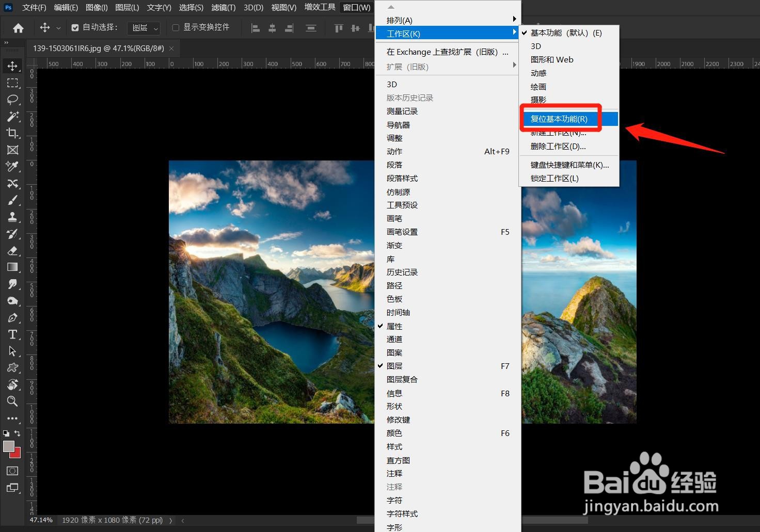
Task: Select the Frame tool
Action: 12,150
